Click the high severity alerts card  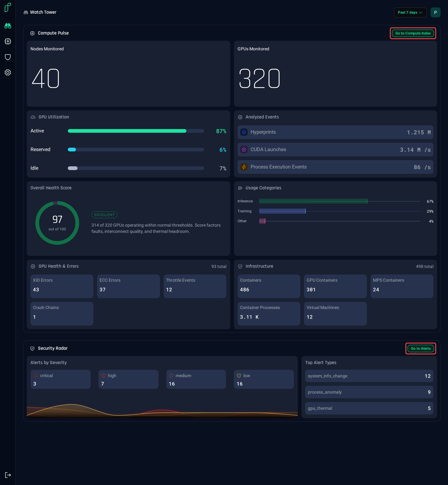128,379
